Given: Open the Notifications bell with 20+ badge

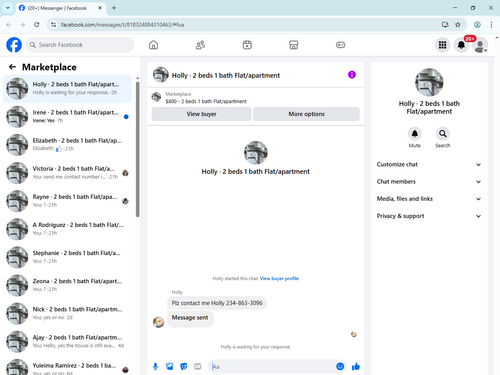Looking at the screenshot, I should tap(461, 45).
